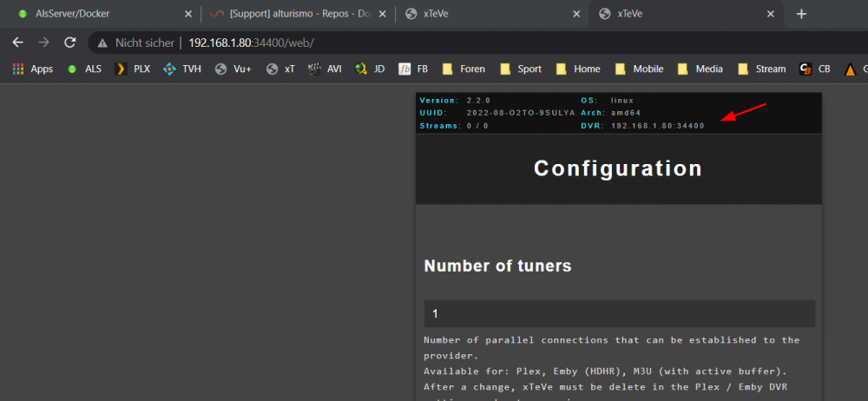This screenshot has width=868, height=401.
Task: Open the FB bookmark
Action: 413,69
